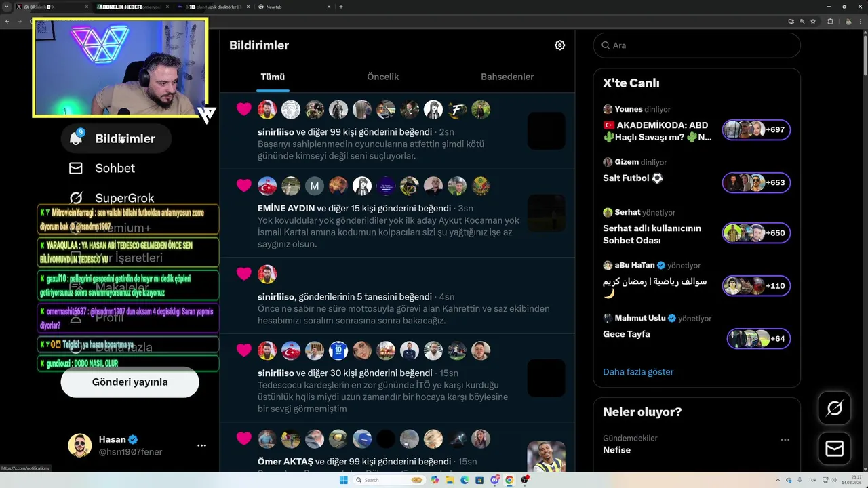Image resolution: width=868 pixels, height=488 pixels.
Task: Click +697 listeners badge
Action: click(756, 129)
